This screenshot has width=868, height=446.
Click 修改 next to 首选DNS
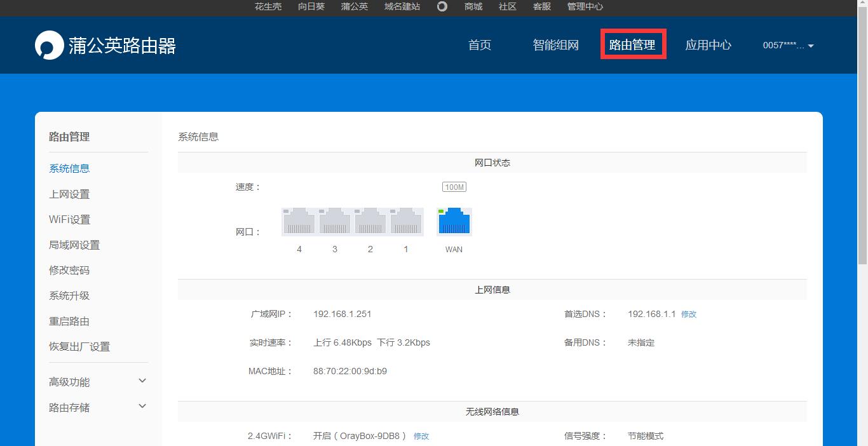689,313
